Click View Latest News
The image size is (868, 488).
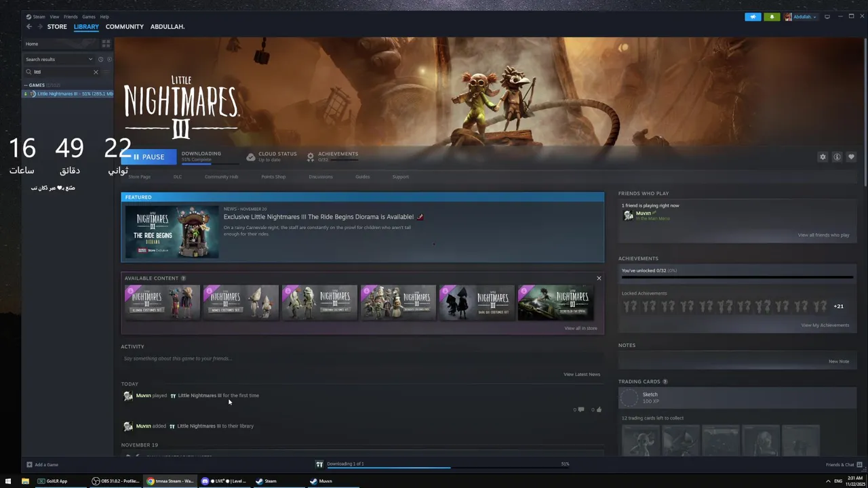click(581, 374)
